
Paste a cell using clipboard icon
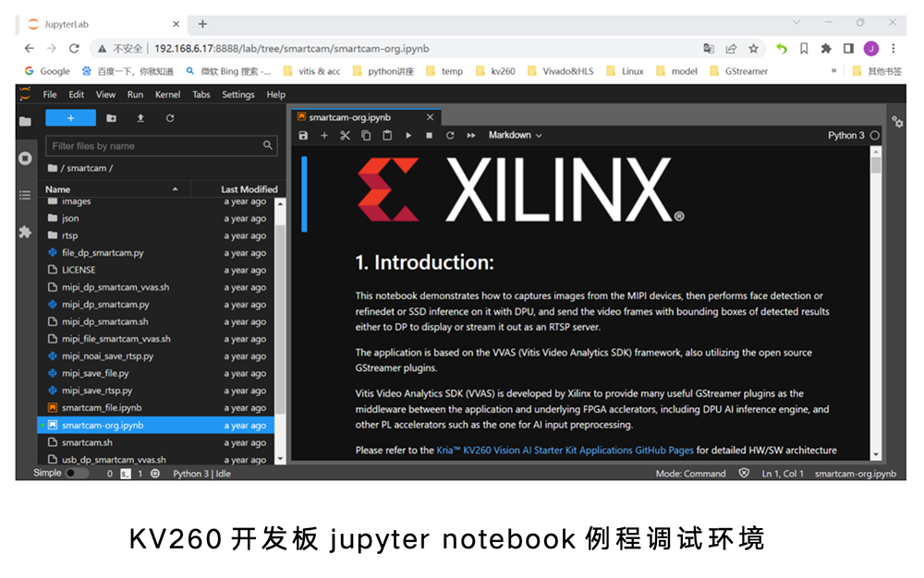387,135
